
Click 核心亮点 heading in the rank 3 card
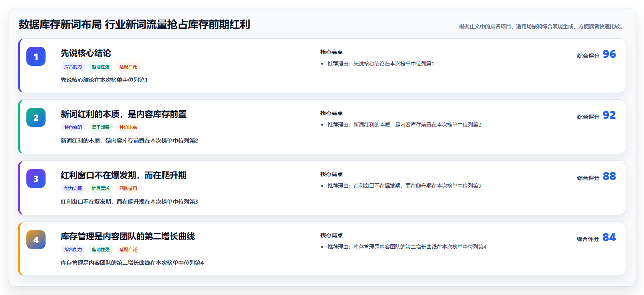click(x=332, y=174)
